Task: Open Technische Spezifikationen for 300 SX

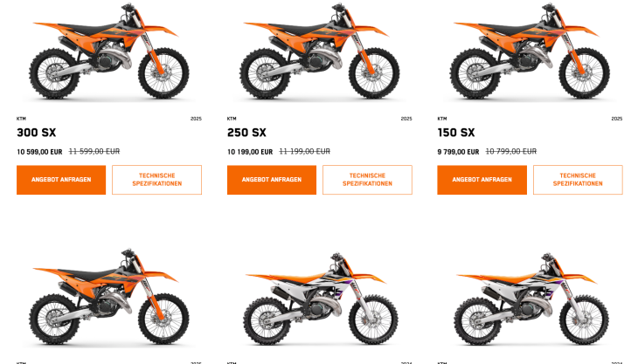Action: click(156, 180)
